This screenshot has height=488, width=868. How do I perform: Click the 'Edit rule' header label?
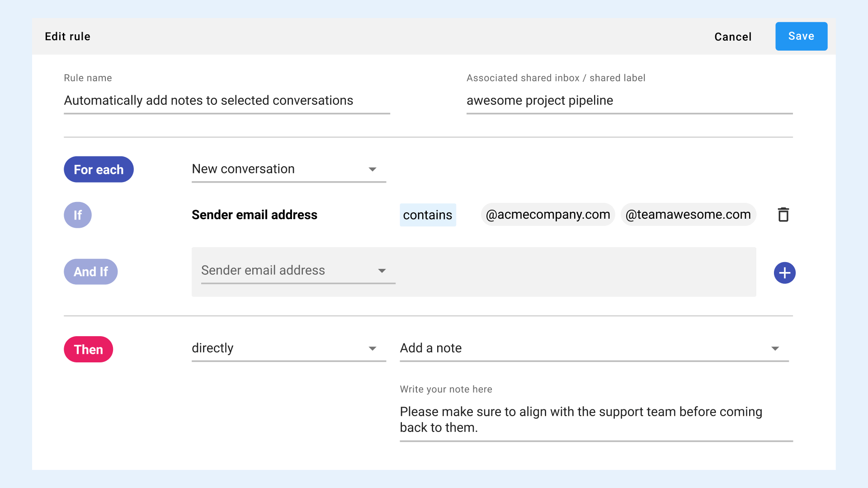coord(67,36)
